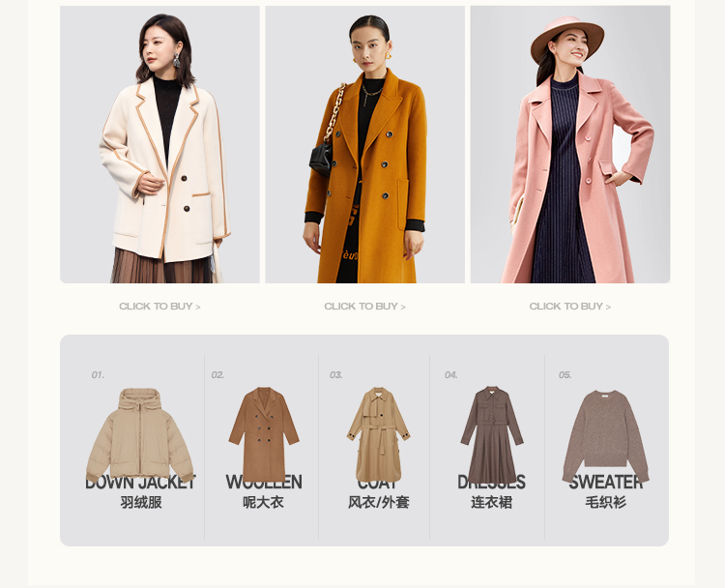Click to buy the pink coat
725x588 pixels.
click(x=570, y=307)
